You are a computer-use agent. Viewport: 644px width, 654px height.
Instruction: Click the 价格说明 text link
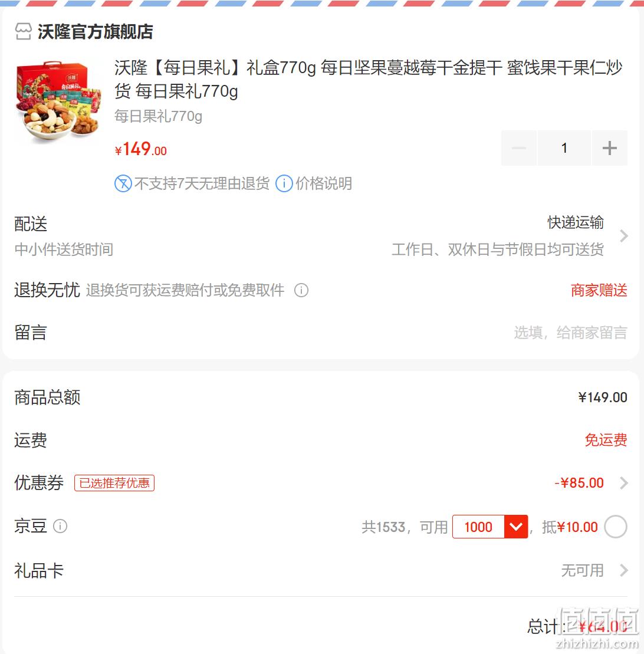click(324, 183)
